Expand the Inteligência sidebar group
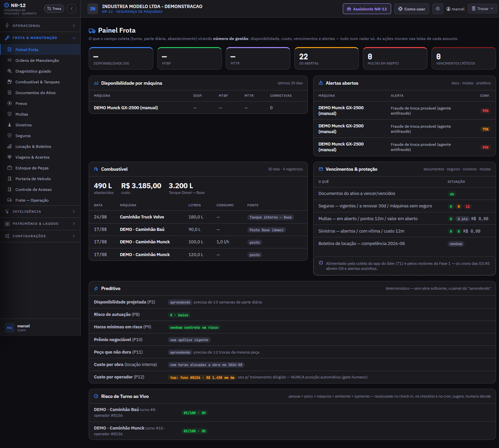The height and width of the screenshot is (448, 499). 40,211
